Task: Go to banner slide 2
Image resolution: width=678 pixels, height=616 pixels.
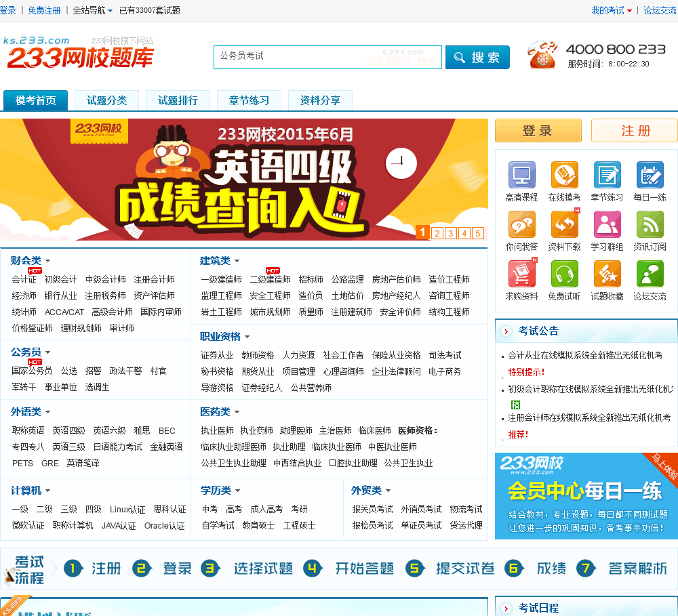Action: pyautogui.click(x=437, y=233)
